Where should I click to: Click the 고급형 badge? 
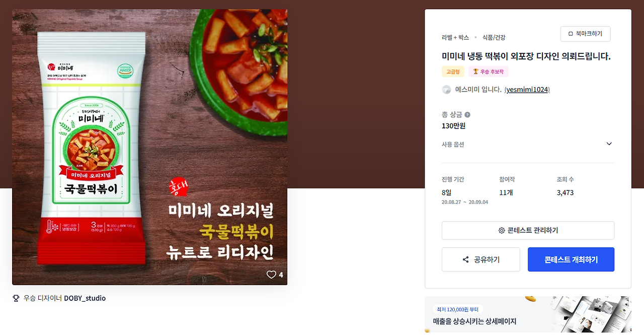coord(453,72)
